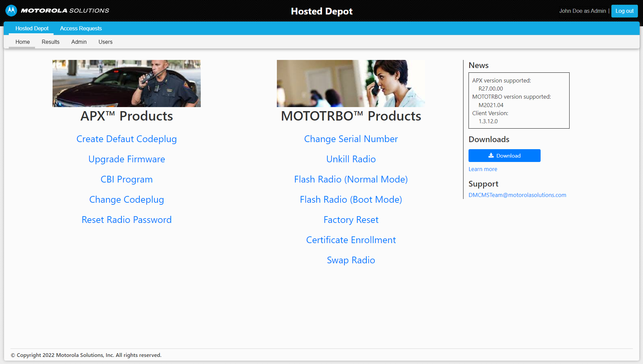Select the Unkill Radio link
The height and width of the screenshot is (364, 643).
[351, 159]
